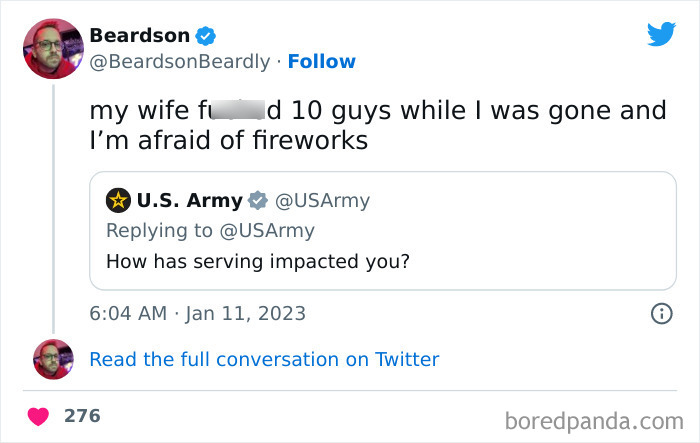
Task: Open the Beardson display name link
Action: pos(139,35)
